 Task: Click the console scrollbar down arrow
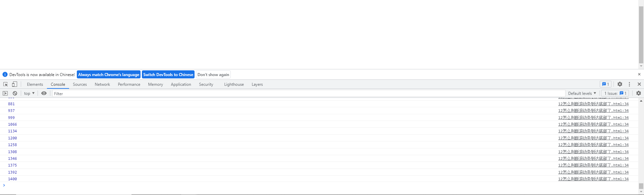pos(641,192)
